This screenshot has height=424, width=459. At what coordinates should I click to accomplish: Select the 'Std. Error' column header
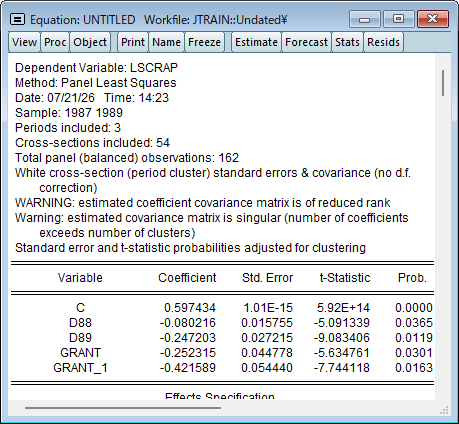(267, 278)
